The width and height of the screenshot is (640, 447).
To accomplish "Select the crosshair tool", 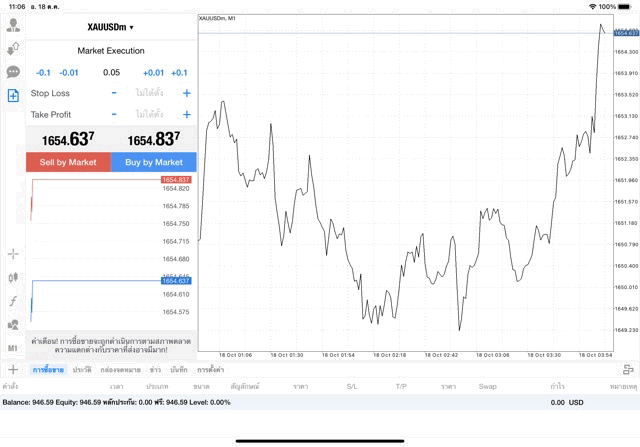I will coord(13,254).
